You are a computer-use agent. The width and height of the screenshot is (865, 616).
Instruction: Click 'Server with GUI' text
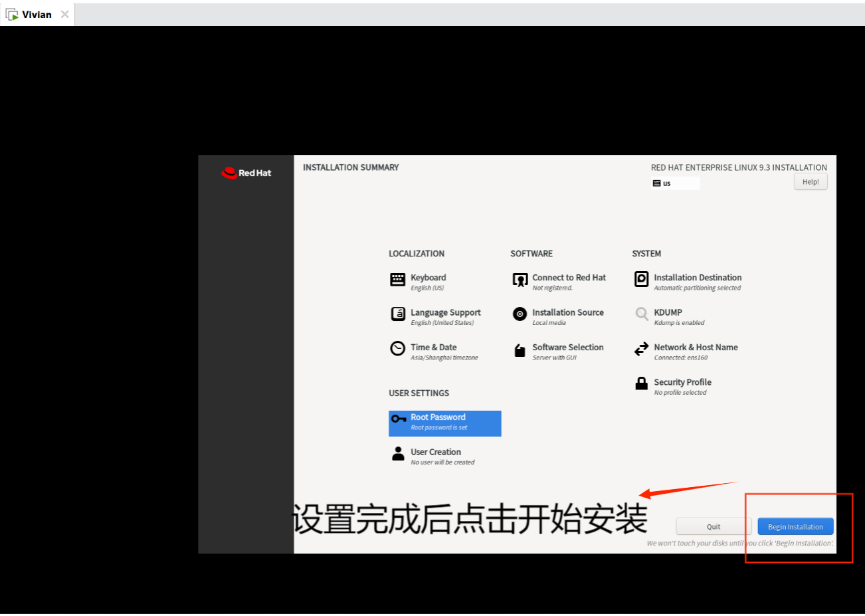tap(554, 358)
